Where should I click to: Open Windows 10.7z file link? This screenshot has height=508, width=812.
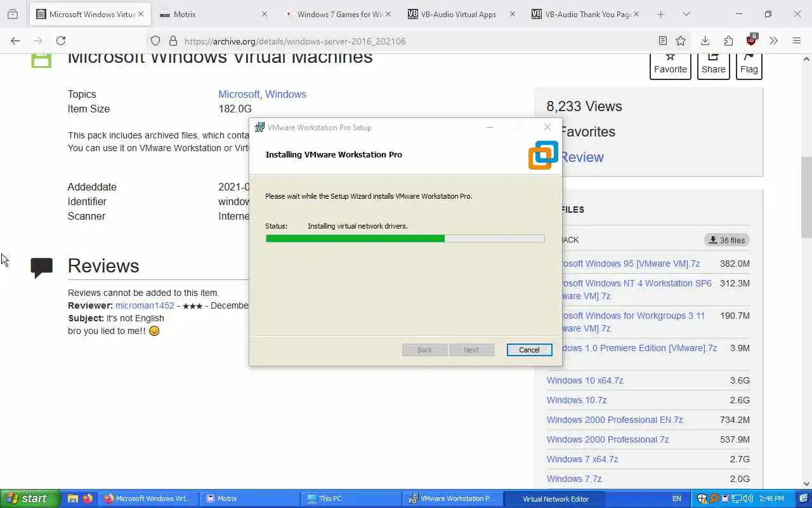577,400
